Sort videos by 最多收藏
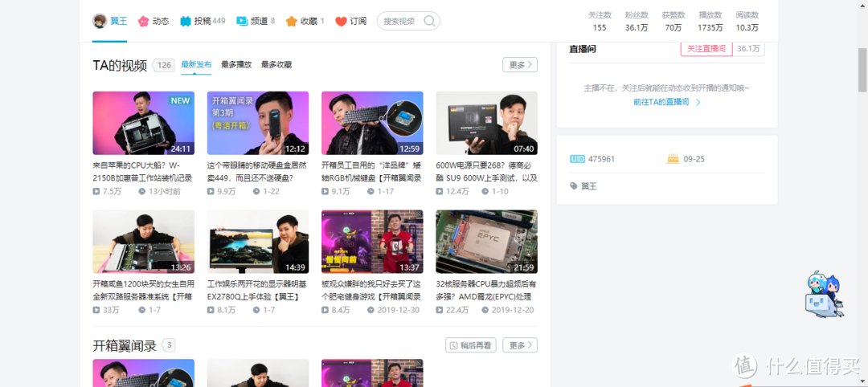The width and height of the screenshot is (868, 387). click(x=276, y=65)
